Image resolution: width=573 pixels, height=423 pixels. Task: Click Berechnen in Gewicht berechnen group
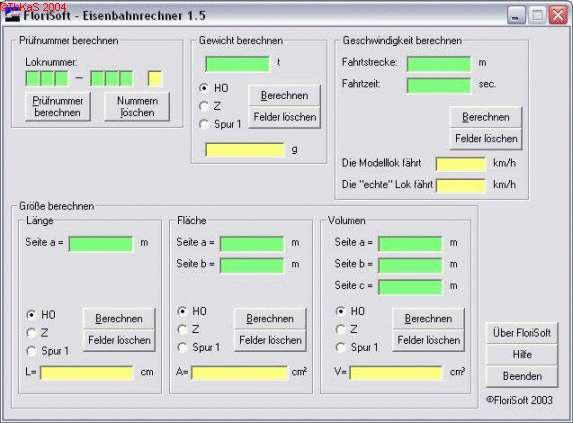tap(284, 96)
